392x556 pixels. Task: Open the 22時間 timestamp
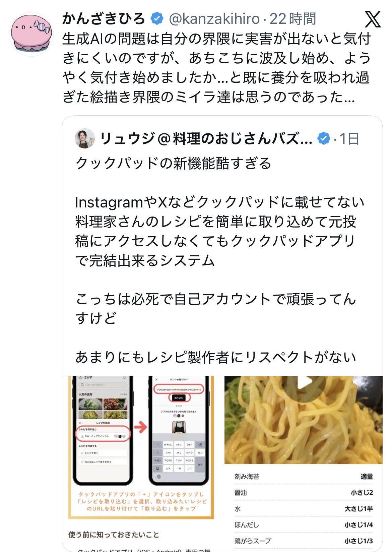[x=293, y=19]
